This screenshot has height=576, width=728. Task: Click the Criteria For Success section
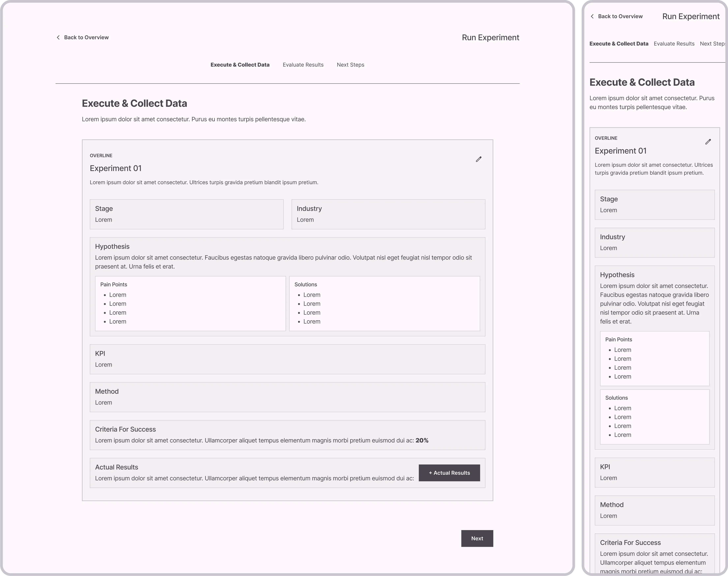pyautogui.click(x=287, y=435)
